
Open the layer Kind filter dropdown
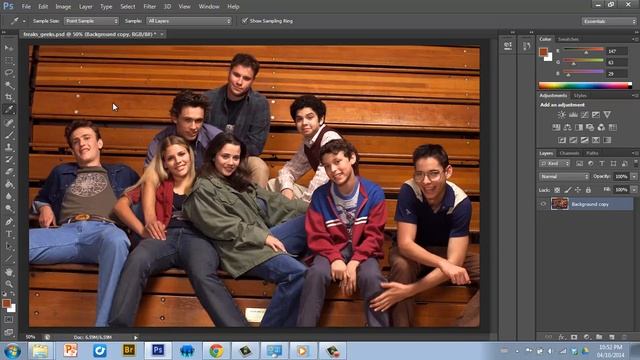coord(554,163)
